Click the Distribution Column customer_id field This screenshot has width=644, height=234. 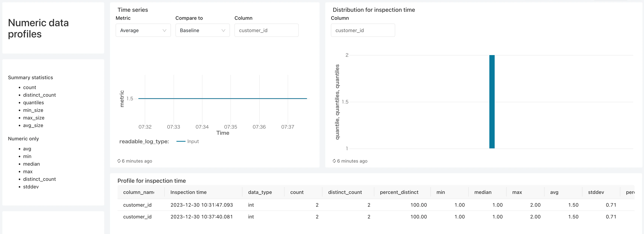[x=363, y=30]
